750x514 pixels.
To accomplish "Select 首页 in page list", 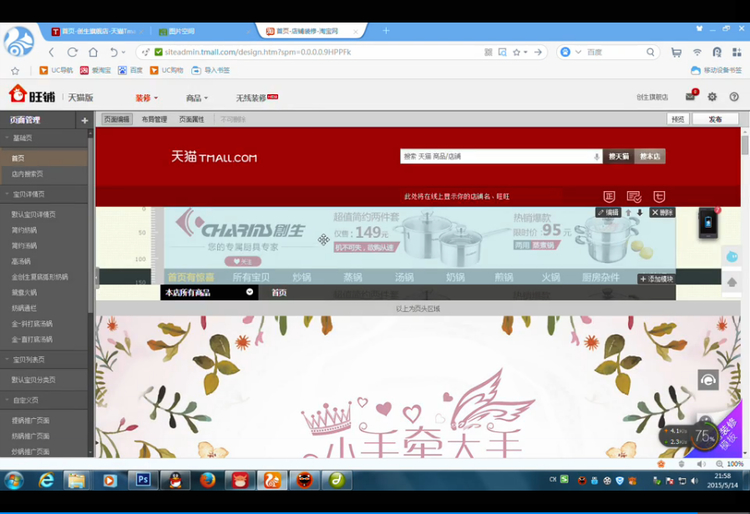I will [x=44, y=158].
